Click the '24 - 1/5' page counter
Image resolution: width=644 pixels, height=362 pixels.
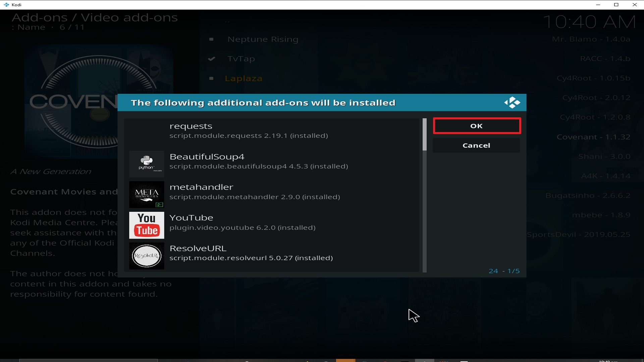click(504, 271)
